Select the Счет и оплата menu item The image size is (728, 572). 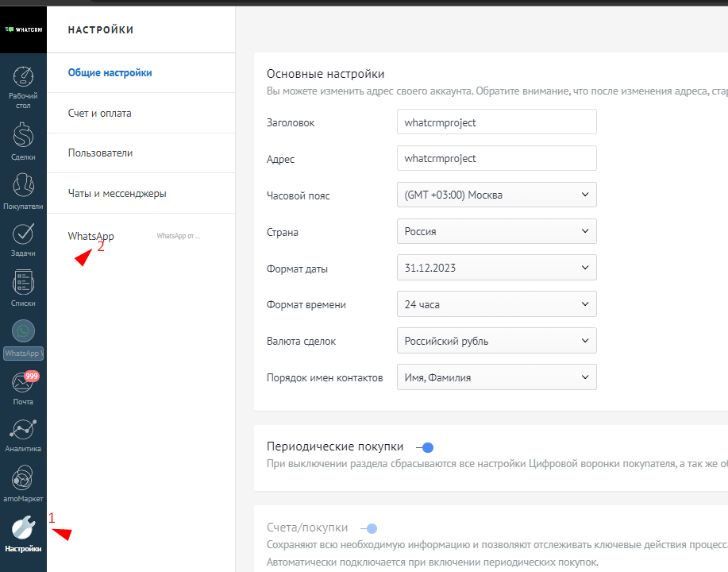100,114
